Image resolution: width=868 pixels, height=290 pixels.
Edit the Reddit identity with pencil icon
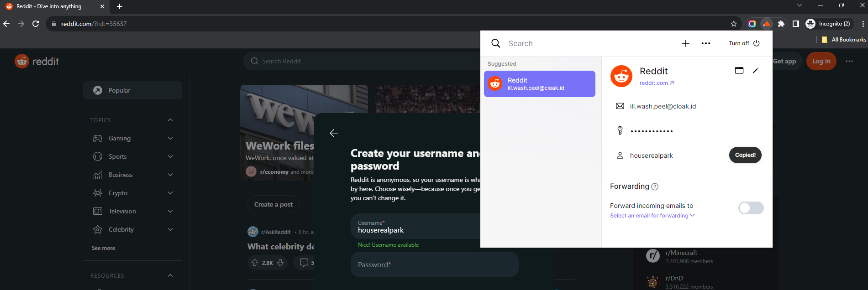(756, 70)
